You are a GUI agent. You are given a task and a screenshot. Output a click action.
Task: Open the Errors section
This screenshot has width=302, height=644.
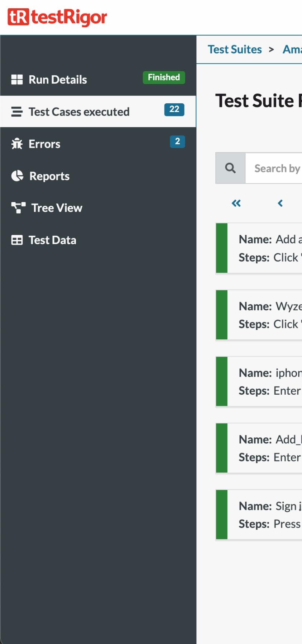pyautogui.click(x=44, y=144)
